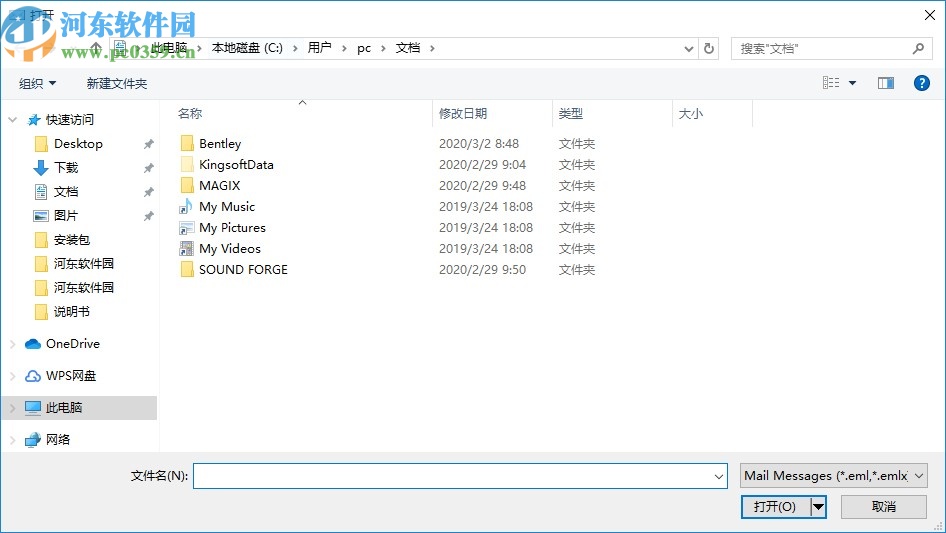Click the 此电脑 monitor icon

(33, 407)
